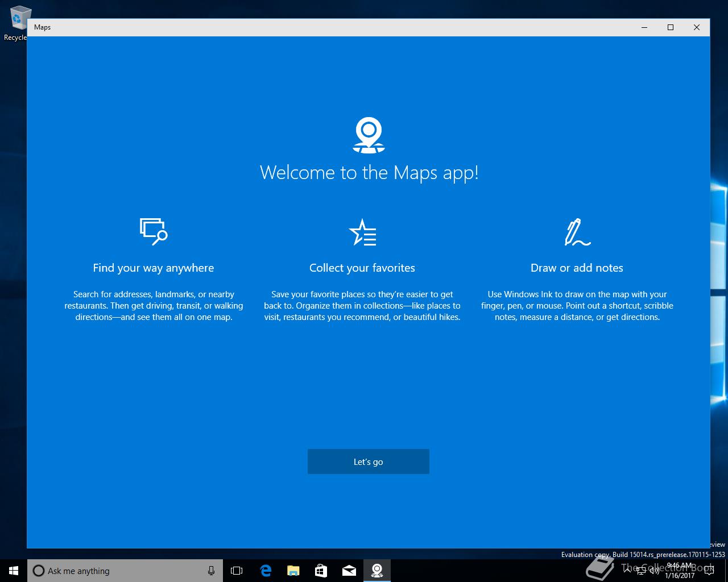728x582 pixels.
Task: Click the Maps window title bar text
Action: coord(42,27)
